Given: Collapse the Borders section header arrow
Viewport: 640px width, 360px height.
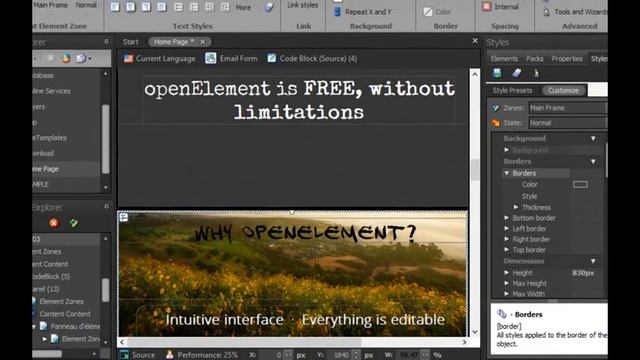Looking at the screenshot, I should point(593,162).
